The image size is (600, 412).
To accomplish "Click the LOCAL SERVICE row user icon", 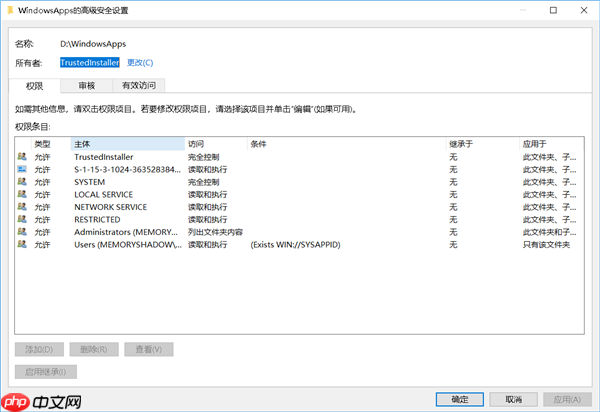I will pos(22,194).
